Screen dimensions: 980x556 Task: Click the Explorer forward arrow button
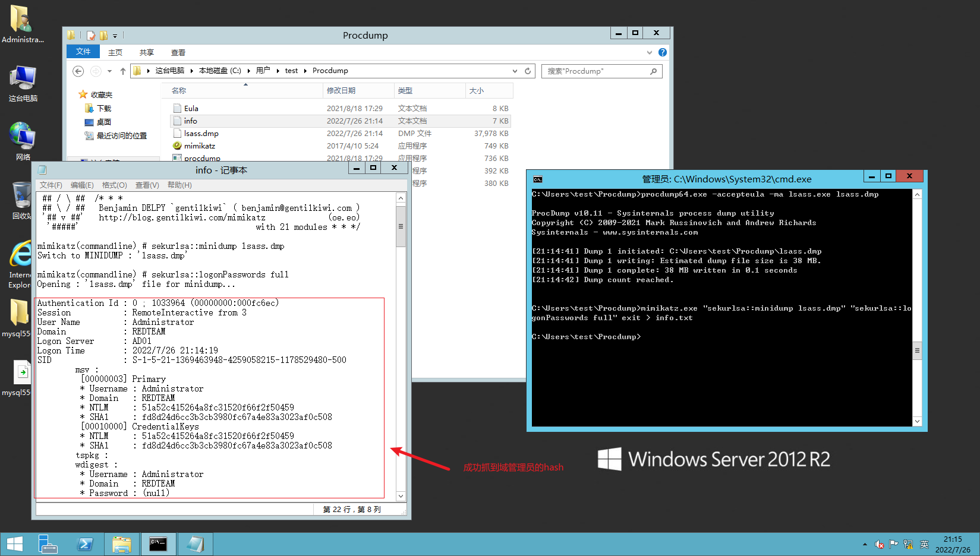96,71
